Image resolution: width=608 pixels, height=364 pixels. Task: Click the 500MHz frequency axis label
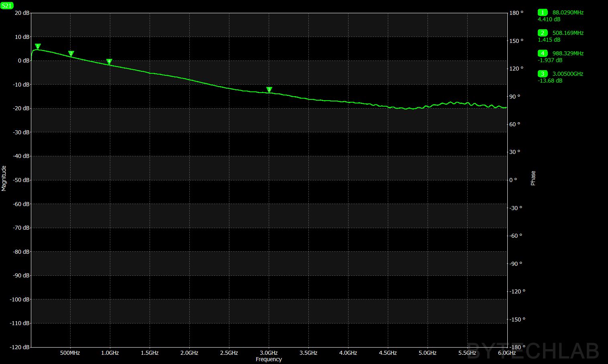tap(70, 353)
